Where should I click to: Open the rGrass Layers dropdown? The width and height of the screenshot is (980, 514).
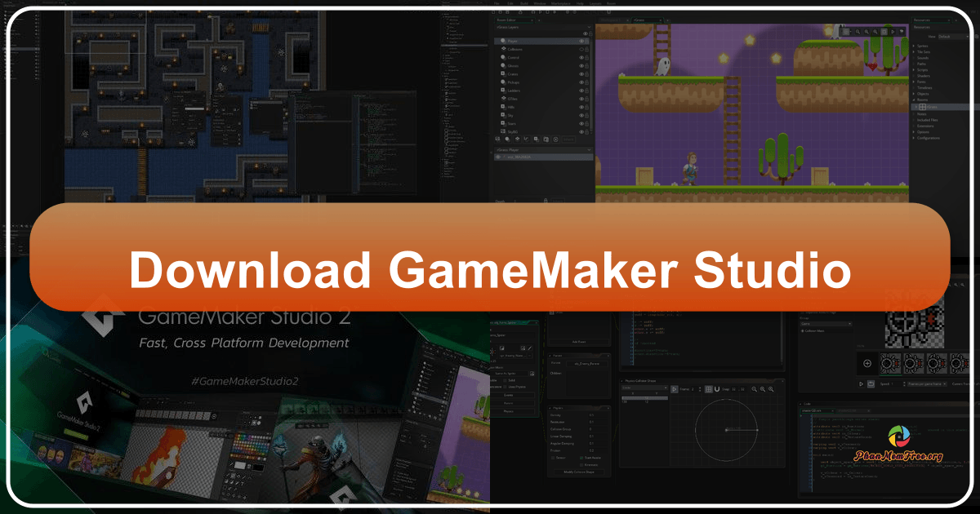tap(541, 27)
